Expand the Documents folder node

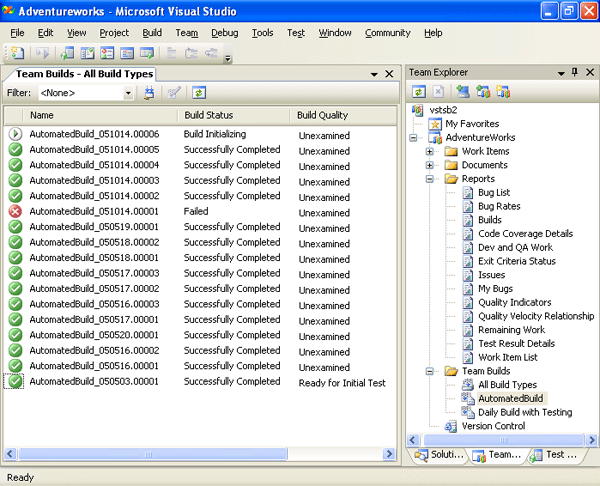coord(430,165)
